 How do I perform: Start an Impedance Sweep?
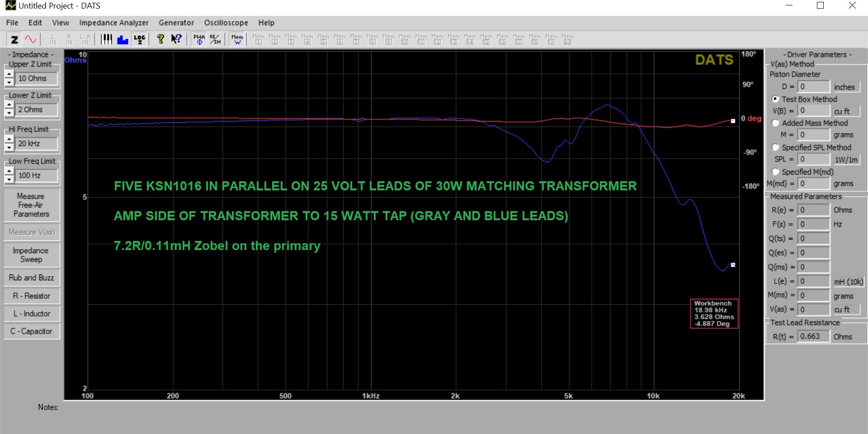click(x=31, y=255)
